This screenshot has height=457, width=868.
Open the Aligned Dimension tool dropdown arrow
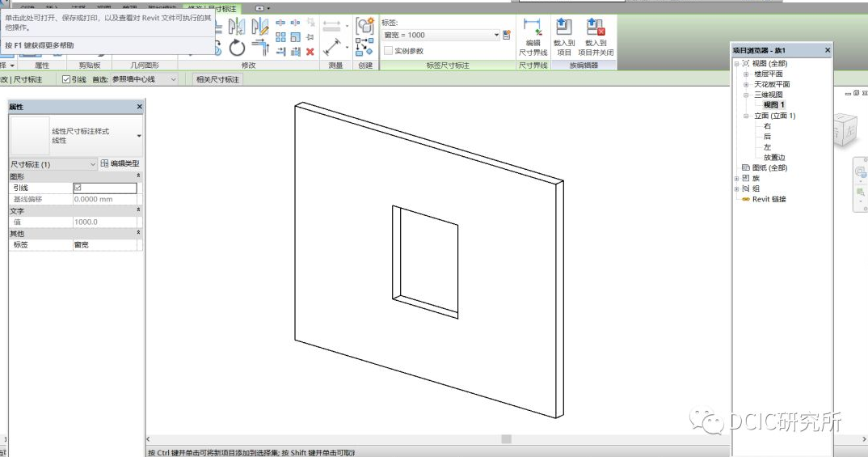click(347, 47)
